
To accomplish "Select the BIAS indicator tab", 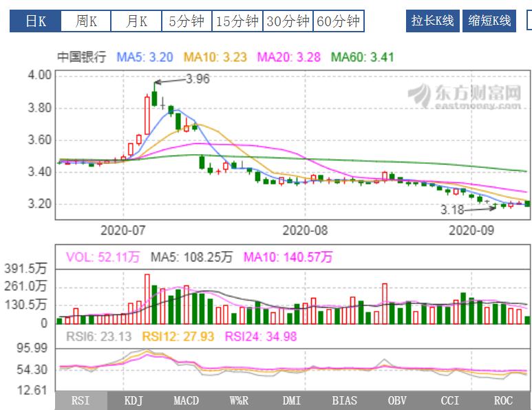I will coord(344,400).
